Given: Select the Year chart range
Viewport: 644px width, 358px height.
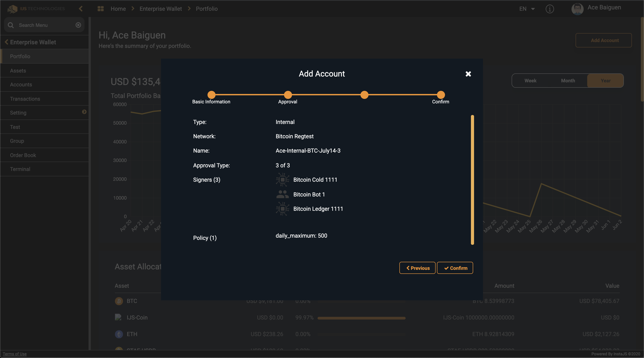Looking at the screenshot, I should point(605,81).
